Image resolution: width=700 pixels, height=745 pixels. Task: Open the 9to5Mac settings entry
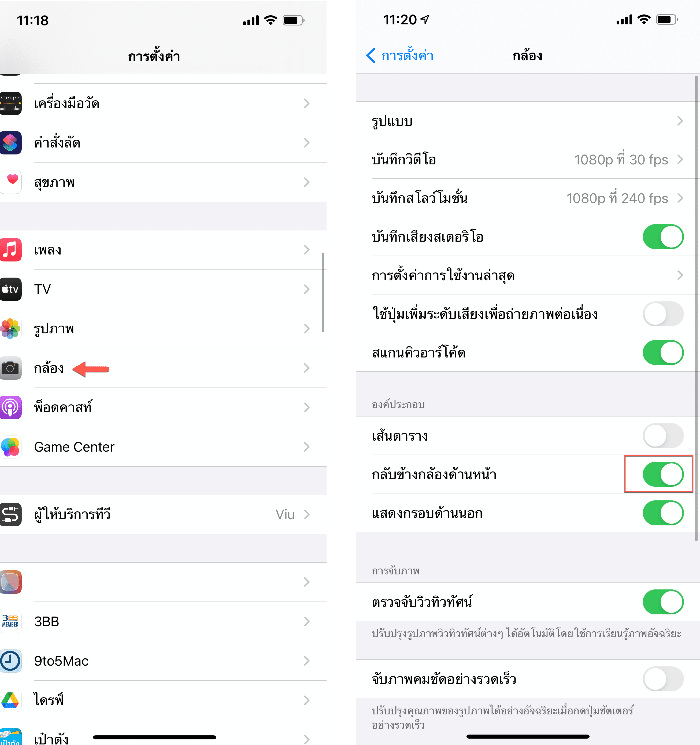[163, 661]
